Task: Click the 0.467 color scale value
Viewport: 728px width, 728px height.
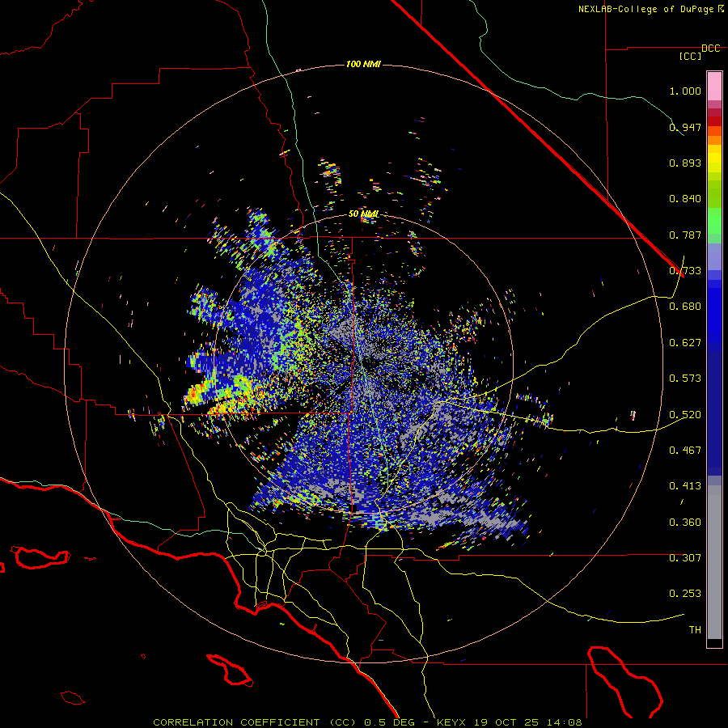Action: (x=685, y=451)
